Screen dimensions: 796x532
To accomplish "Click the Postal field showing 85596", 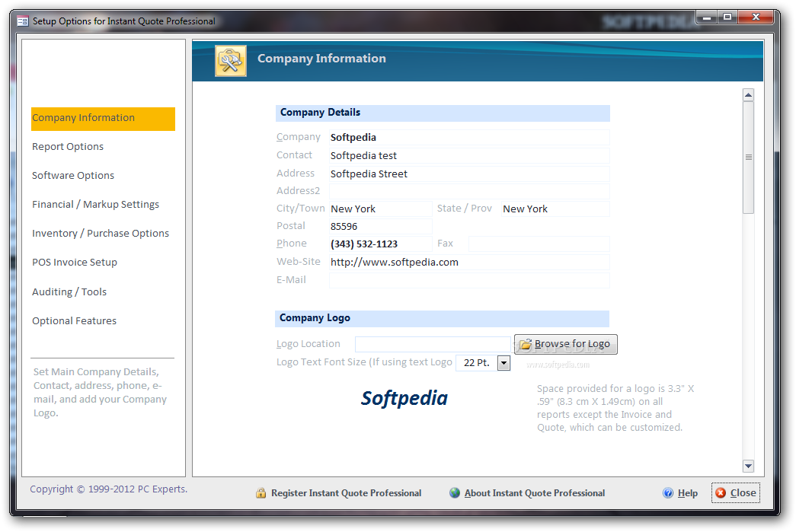I will [381, 226].
